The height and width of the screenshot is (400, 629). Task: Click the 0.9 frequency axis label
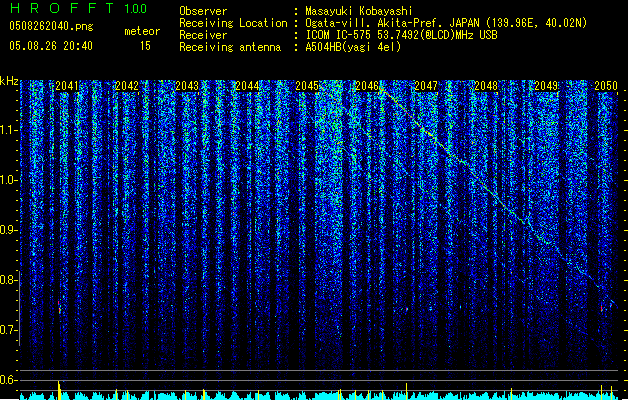[8, 230]
